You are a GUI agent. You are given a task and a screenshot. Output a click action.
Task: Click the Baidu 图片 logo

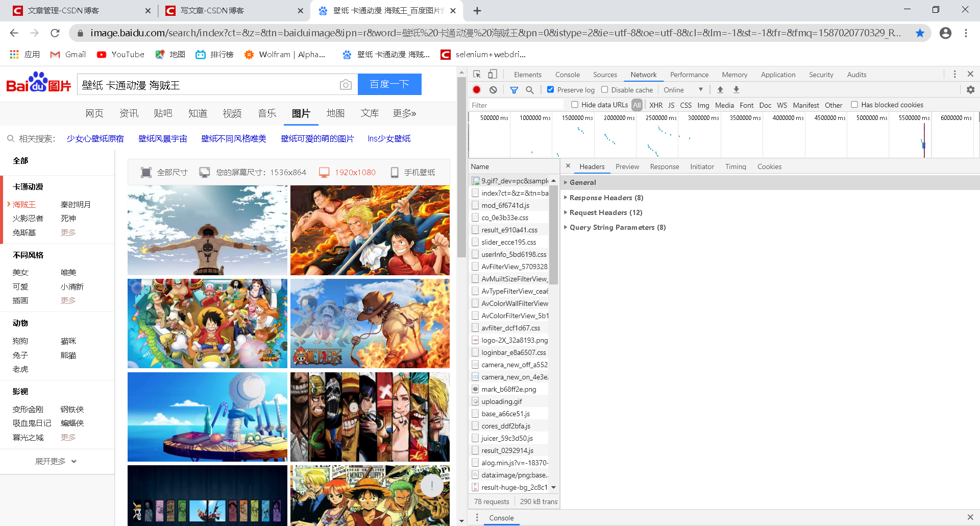click(39, 83)
